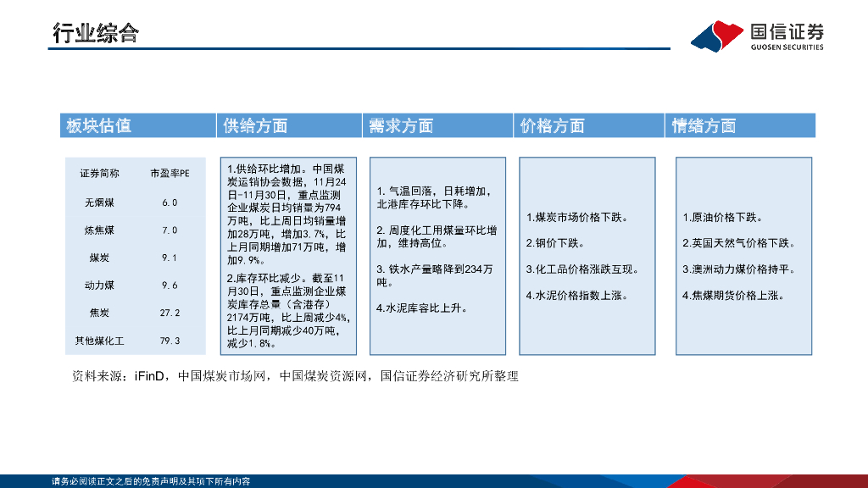Image resolution: width=868 pixels, height=488 pixels.
Task: Select the 需求方面 header
Action: [438, 125]
